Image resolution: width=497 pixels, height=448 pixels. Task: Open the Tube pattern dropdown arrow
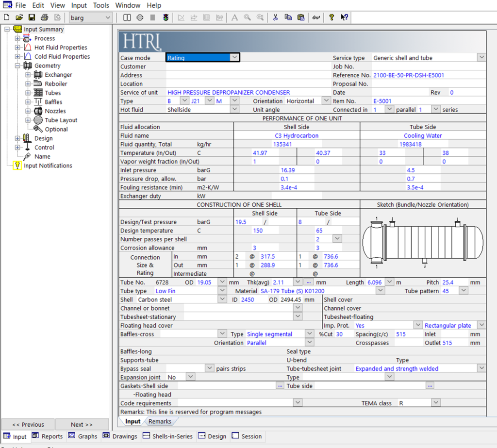(464, 290)
